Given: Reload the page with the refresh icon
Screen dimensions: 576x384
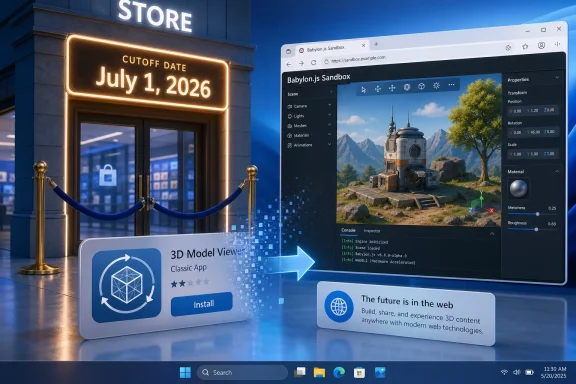Looking at the screenshot, I should click(313, 63).
